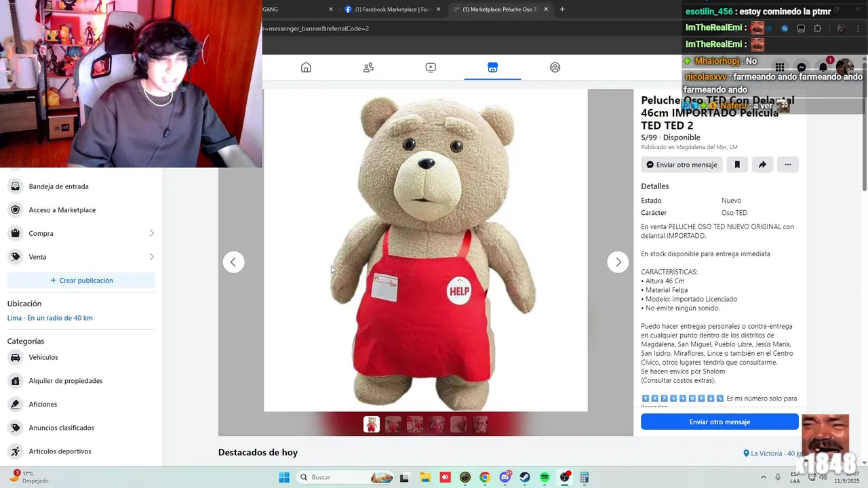The height and width of the screenshot is (488, 868).
Task: Open the Alquiler de propiedades category
Action: (81, 381)
